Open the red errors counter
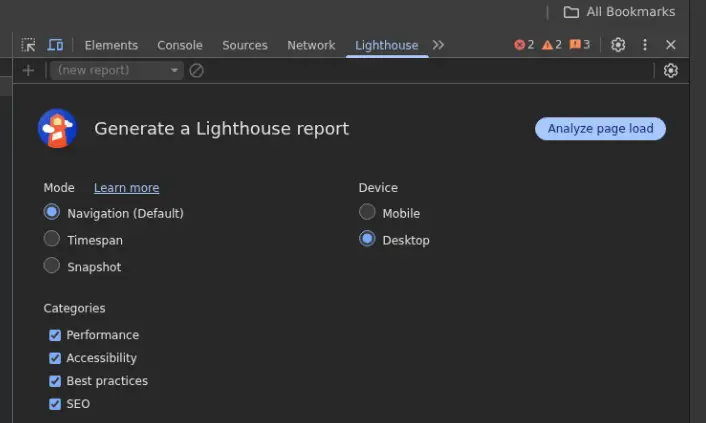The height and width of the screenshot is (423, 706). point(524,45)
